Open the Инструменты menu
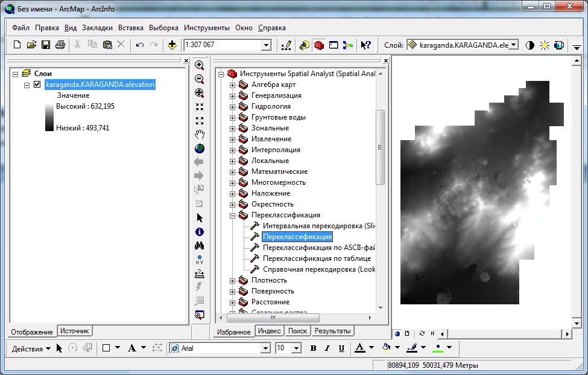The image size is (588, 375). (x=207, y=28)
